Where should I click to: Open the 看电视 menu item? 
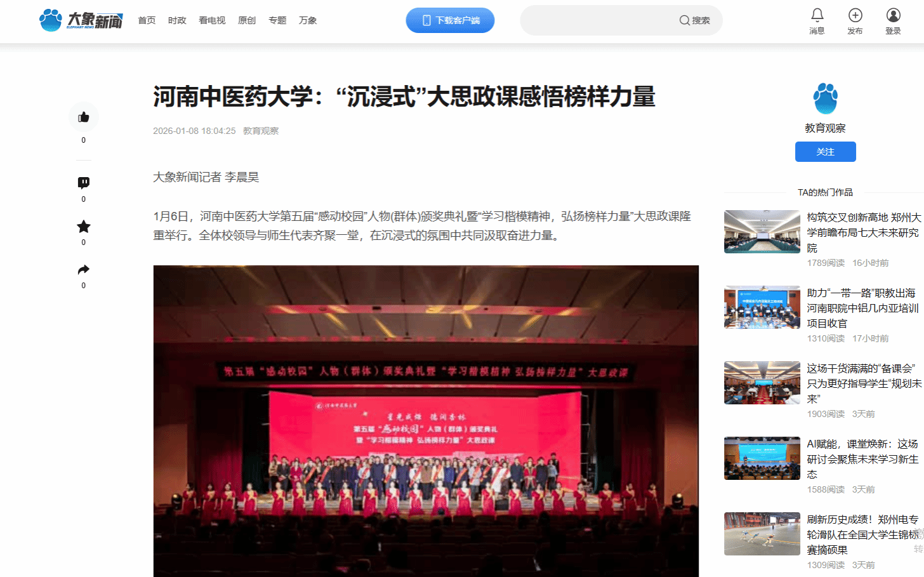212,20
